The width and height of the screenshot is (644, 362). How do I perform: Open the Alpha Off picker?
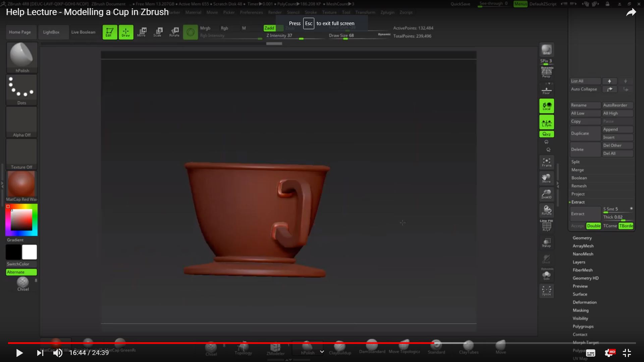point(22,122)
